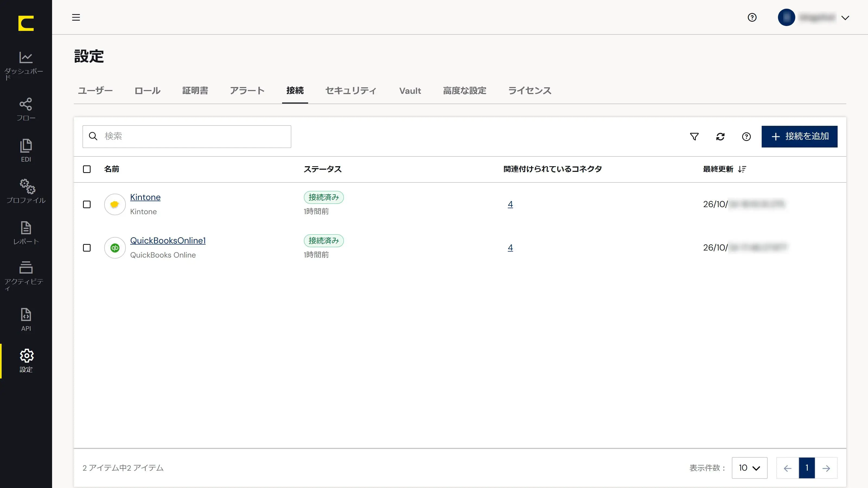Image resolution: width=868 pixels, height=488 pixels.
Task: Refresh the connections list
Action: [x=720, y=136]
